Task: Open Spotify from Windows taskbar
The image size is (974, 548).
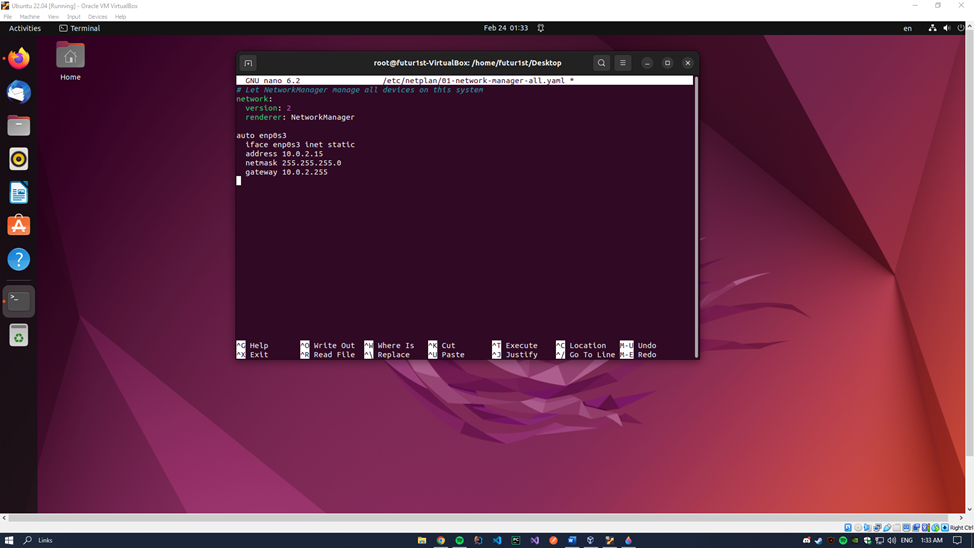Action: point(460,541)
